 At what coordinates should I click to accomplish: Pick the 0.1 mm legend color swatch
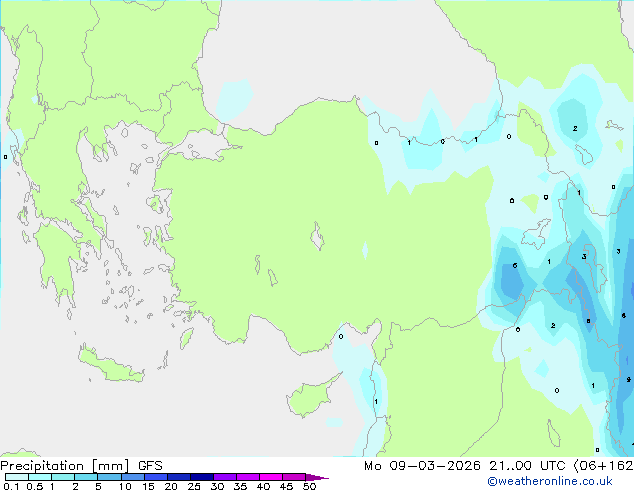tap(17, 477)
